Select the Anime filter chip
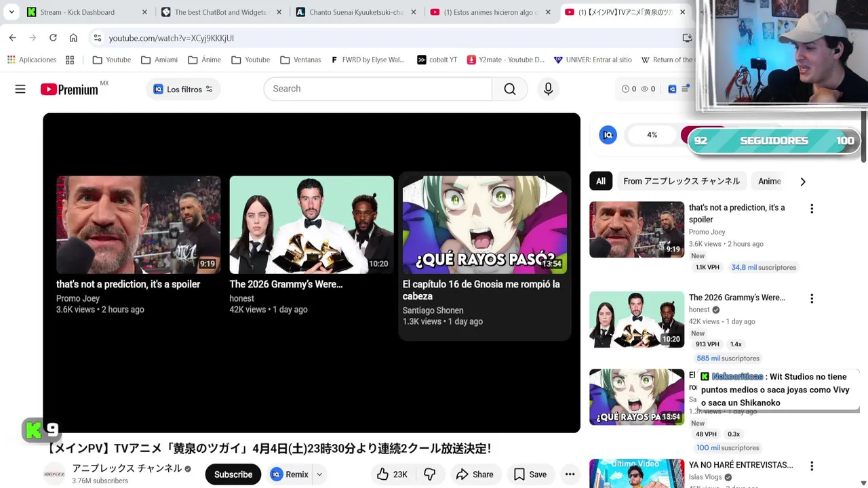The height and width of the screenshot is (488, 868). point(769,181)
